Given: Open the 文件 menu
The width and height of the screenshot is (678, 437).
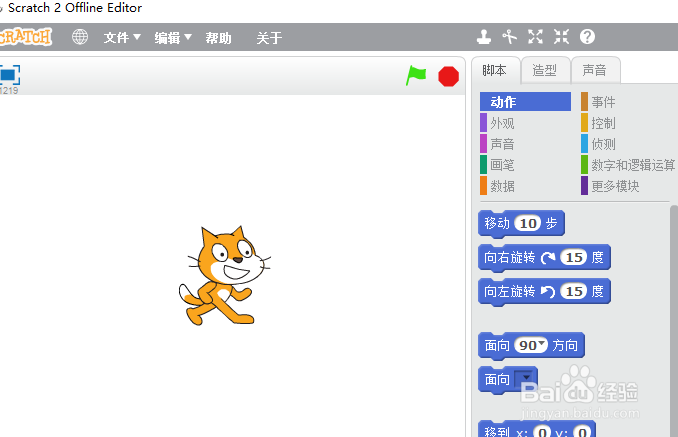Looking at the screenshot, I should [x=122, y=38].
